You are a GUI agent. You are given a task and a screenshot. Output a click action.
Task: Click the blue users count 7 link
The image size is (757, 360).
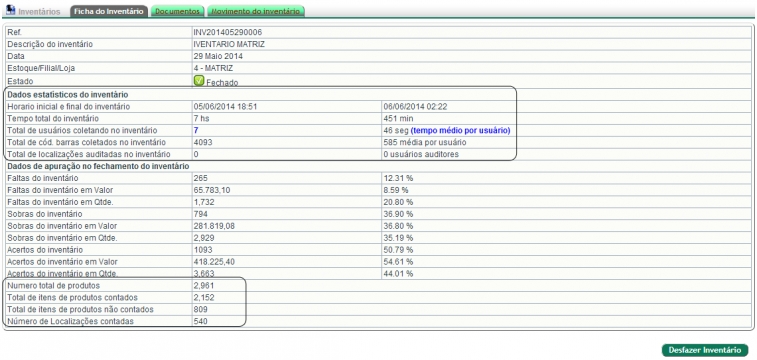tap(196, 130)
